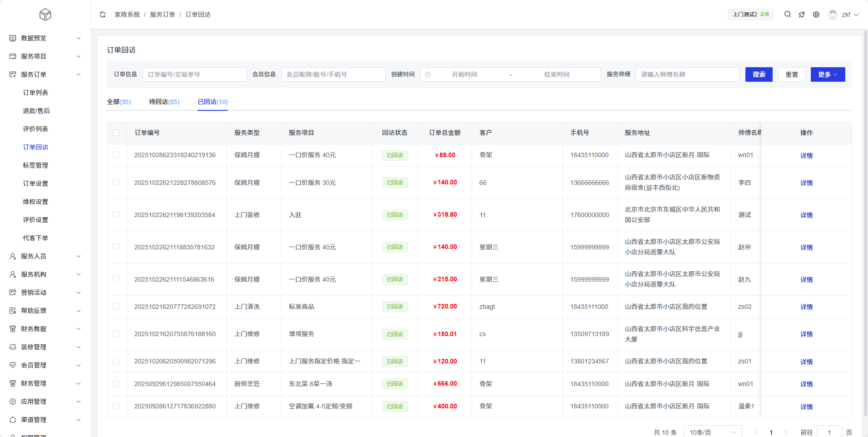Click the 请输入师傅名称 input field
Viewport: 868px width, 437px height.
pos(687,74)
